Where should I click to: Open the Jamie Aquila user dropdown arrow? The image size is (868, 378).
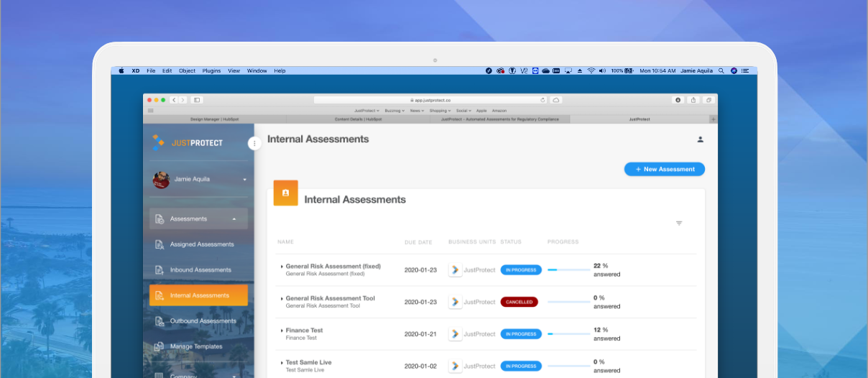point(244,179)
